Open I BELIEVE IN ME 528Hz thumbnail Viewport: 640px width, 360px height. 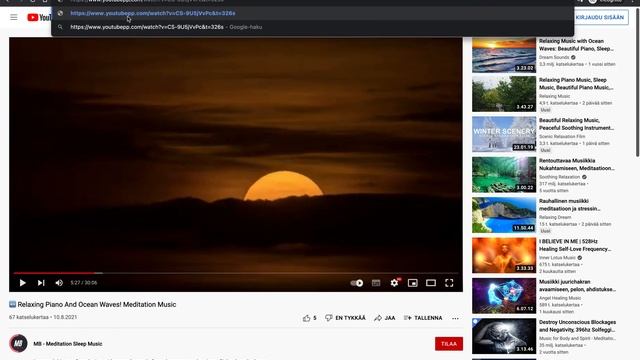click(x=504, y=255)
